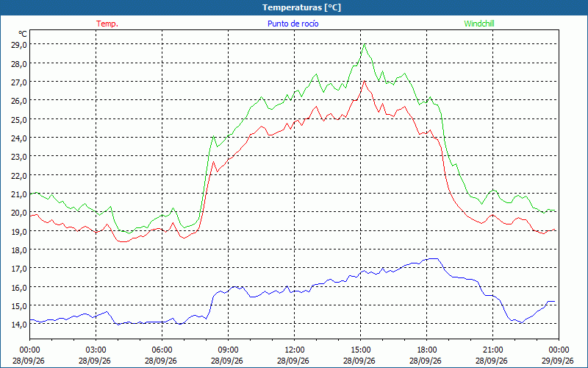Click the 18:00 time axis label
The width and height of the screenshot is (588, 368).
click(426, 350)
